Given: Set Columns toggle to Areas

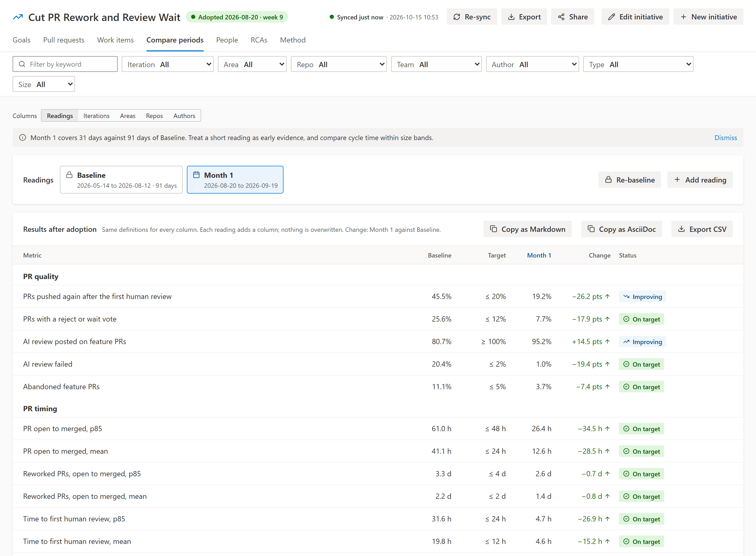Looking at the screenshot, I should [128, 115].
